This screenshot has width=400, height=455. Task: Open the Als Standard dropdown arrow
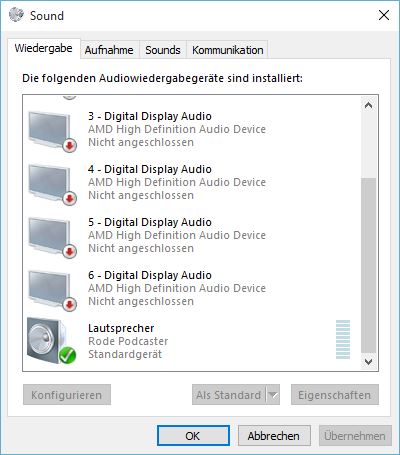273,395
